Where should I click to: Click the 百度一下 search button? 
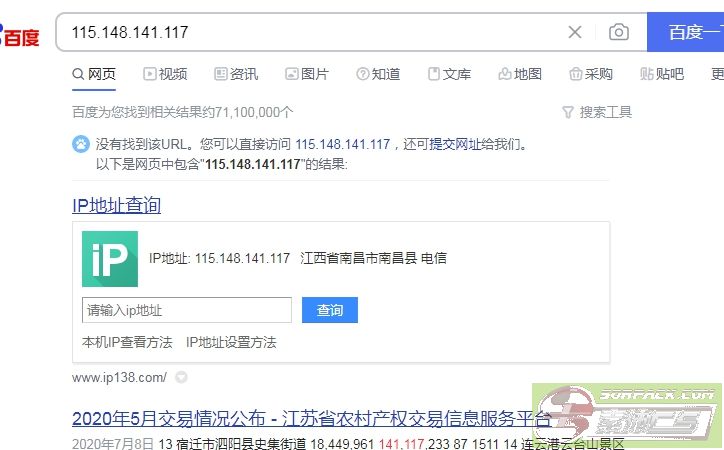686,32
